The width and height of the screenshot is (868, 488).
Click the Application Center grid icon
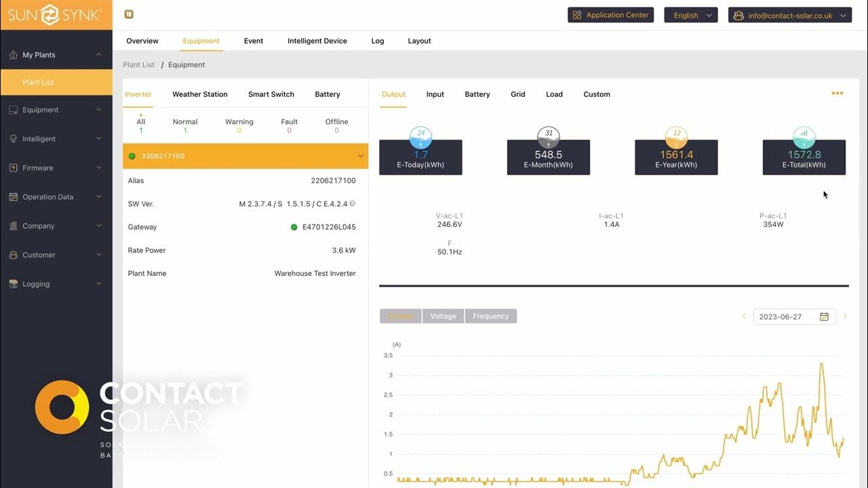tap(577, 15)
